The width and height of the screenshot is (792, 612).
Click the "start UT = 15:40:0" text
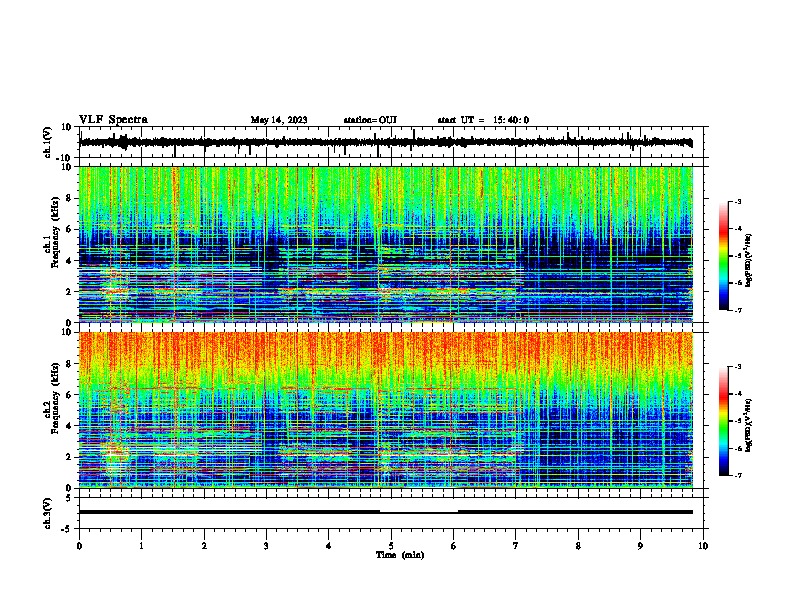click(x=483, y=120)
